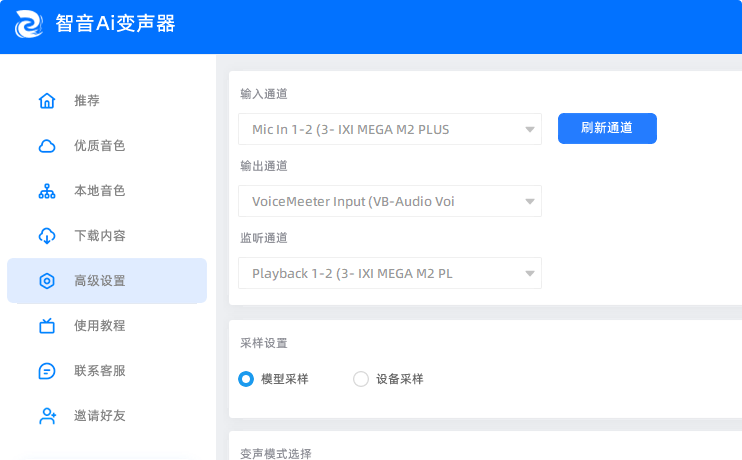Click the 变声模式选择 heading

pos(275,454)
